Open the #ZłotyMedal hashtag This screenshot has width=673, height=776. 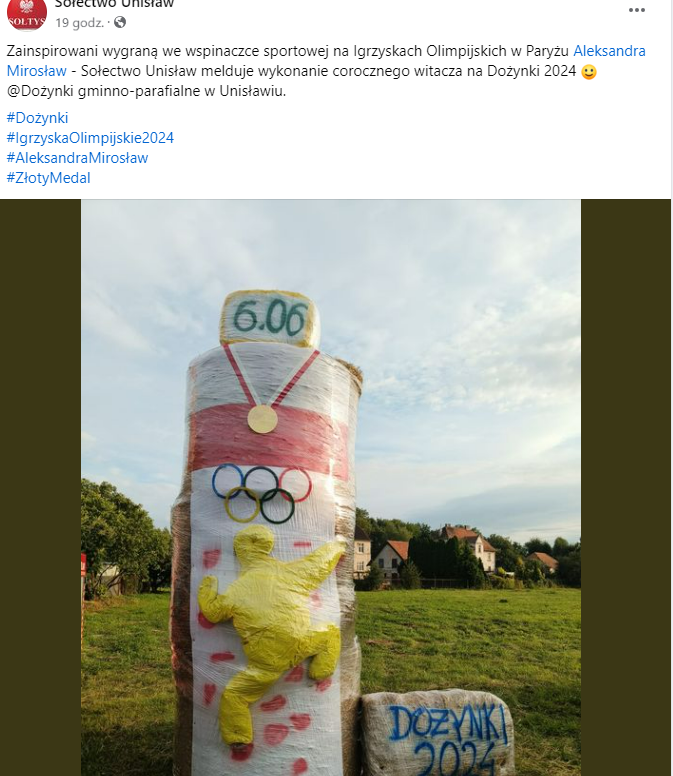tap(48, 178)
